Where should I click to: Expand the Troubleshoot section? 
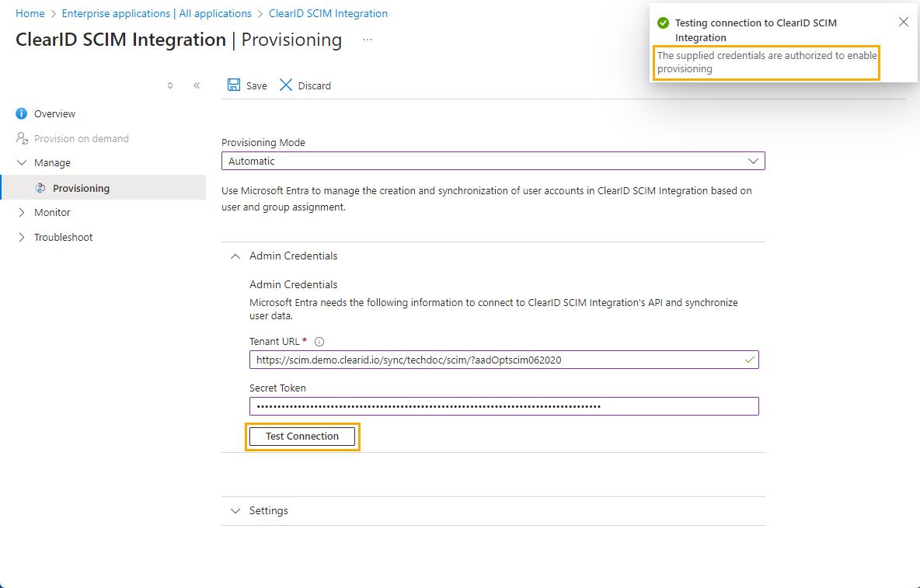(x=21, y=237)
